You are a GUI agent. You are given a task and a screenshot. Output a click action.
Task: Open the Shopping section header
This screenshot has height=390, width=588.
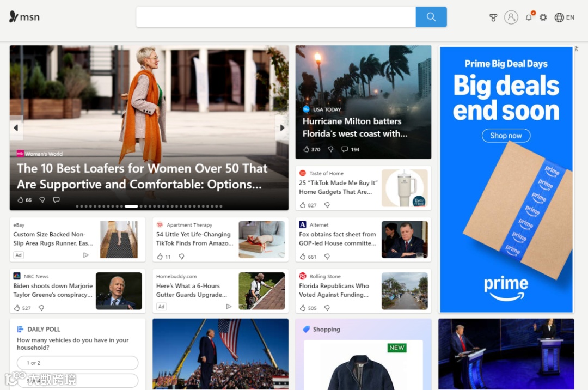[x=322, y=329]
